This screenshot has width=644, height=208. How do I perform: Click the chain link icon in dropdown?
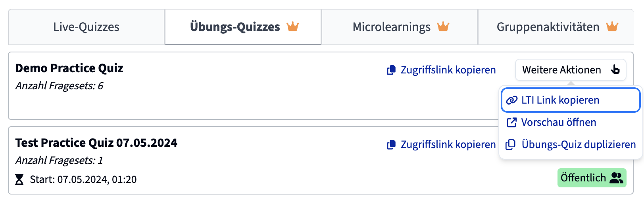point(512,100)
